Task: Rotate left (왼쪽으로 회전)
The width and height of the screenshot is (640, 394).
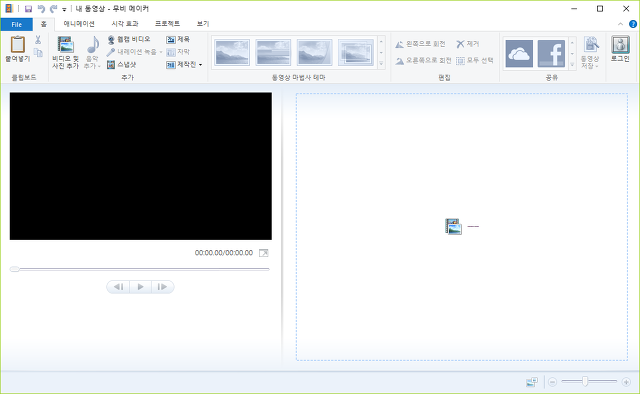Action: (x=420, y=44)
